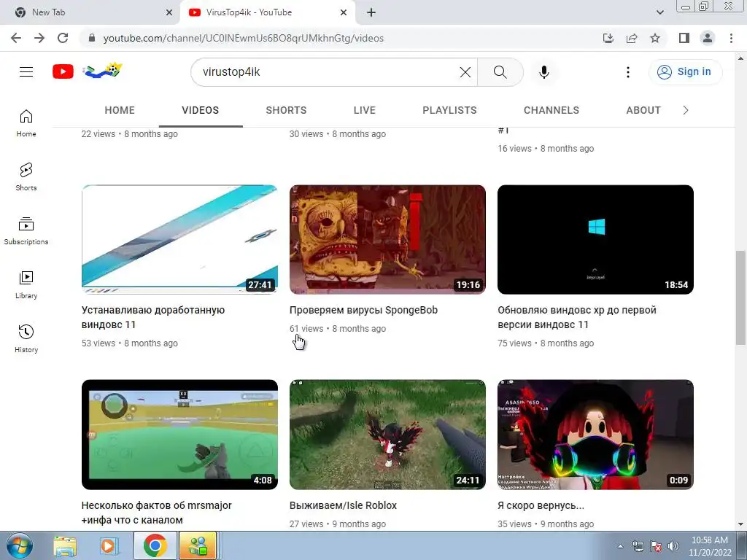Click title 'Несколько фактов об mrsmajor'
The width and height of the screenshot is (747, 560).
156,513
